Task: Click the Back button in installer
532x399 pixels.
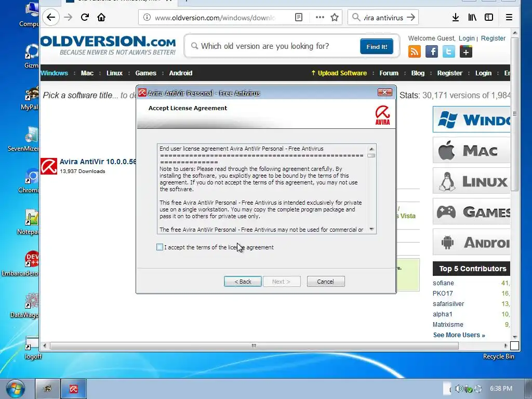Action: click(243, 281)
